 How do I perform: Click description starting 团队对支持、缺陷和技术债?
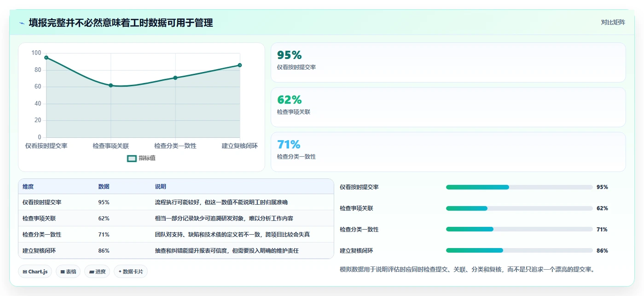tap(232, 234)
